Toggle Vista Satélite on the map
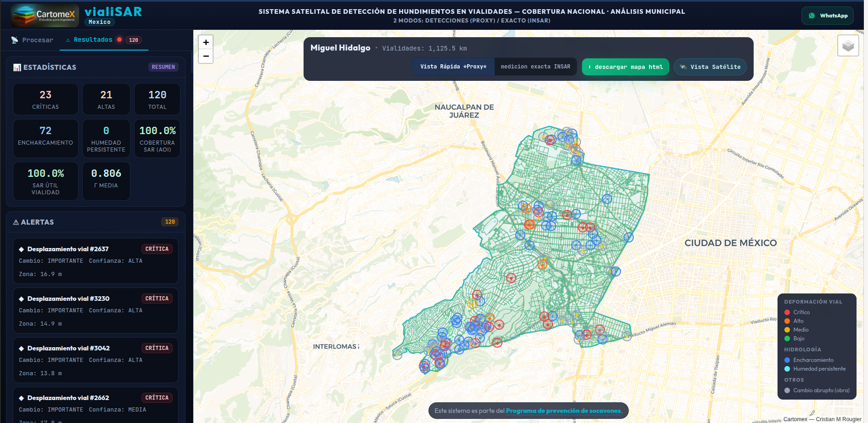The width and height of the screenshot is (868, 423). 710,67
